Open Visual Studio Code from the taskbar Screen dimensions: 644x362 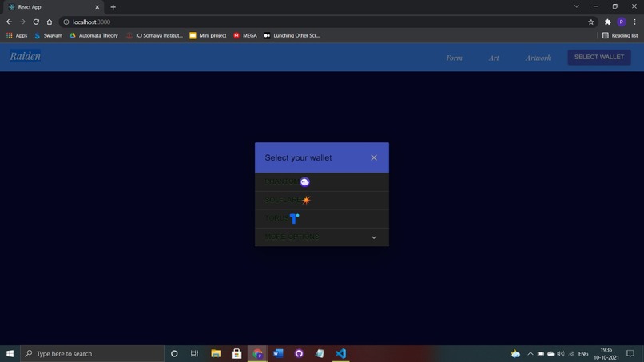pyautogui.click(x=340, y=353)
